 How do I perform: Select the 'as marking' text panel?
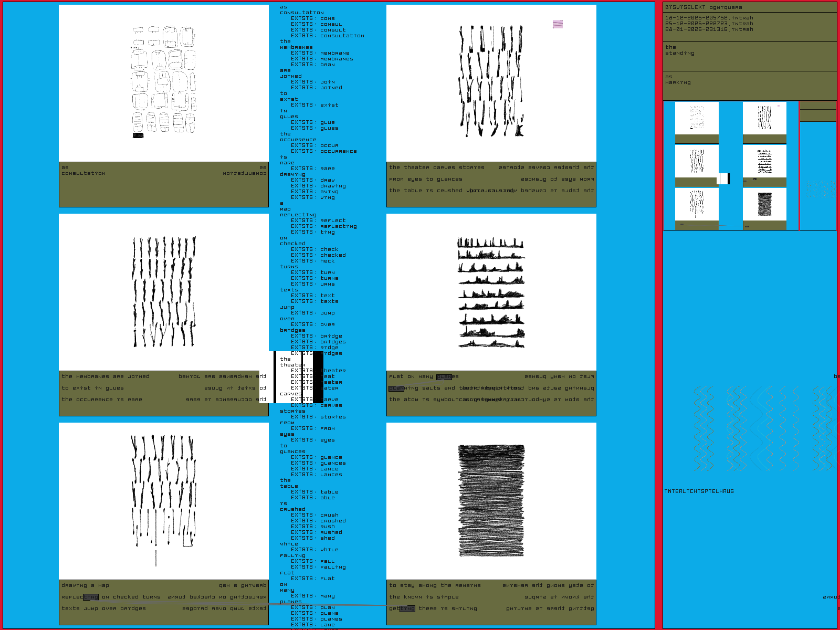pyautogui.click(x=749, y=86)
